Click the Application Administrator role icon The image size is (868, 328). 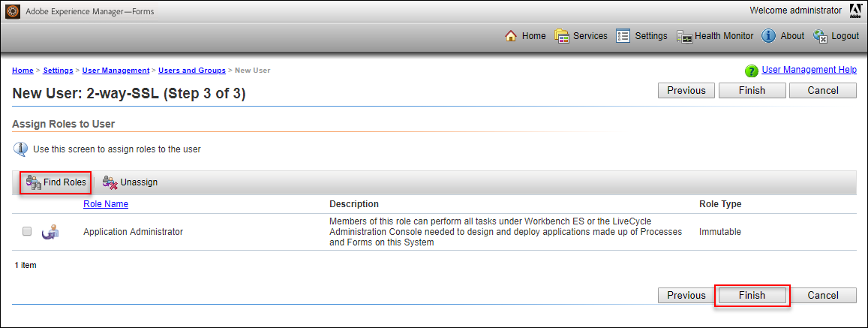point(50,232)
